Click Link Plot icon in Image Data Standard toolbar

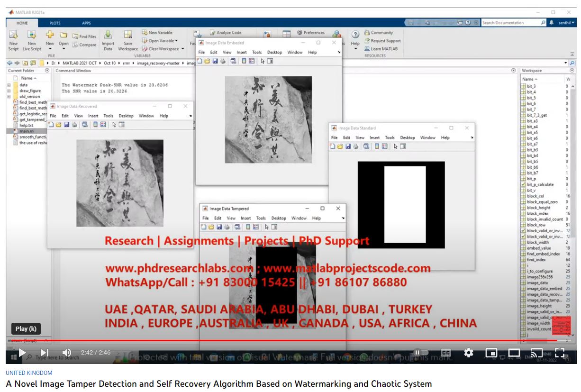coord(366,146)
